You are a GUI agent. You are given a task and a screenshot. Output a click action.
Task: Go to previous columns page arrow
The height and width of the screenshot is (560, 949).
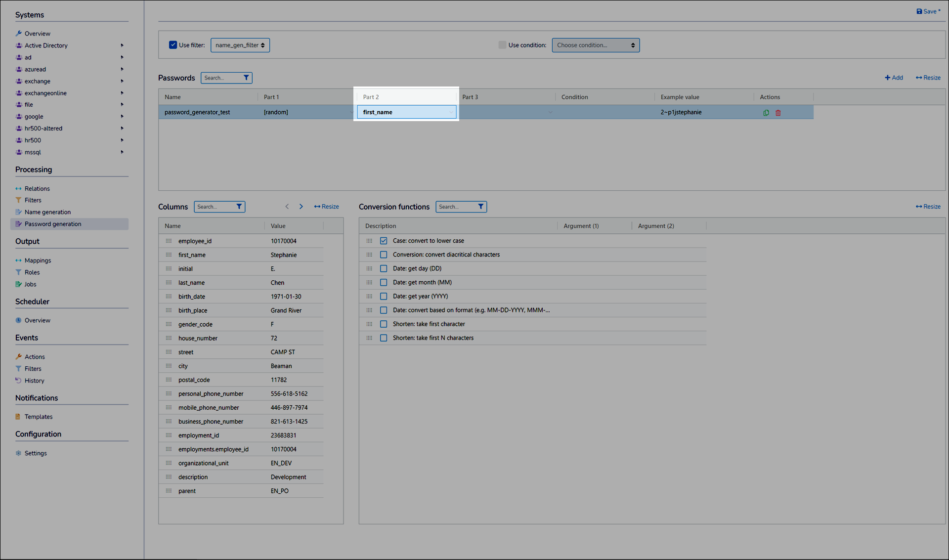(287, 207)
